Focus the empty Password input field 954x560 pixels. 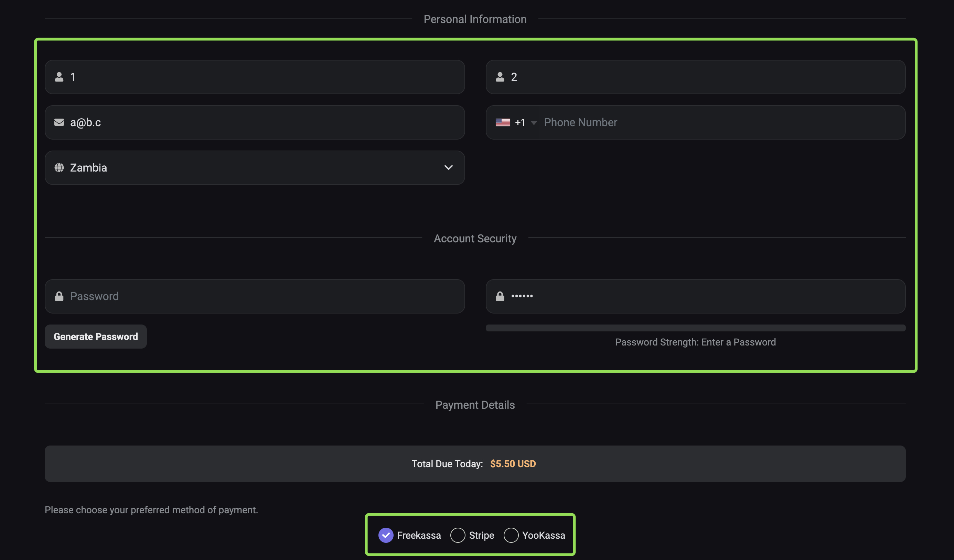click(x=255, y=296)
